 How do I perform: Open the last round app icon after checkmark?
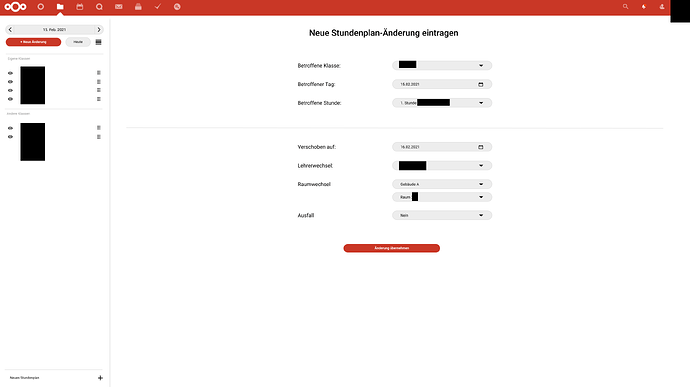pos(177,7)
